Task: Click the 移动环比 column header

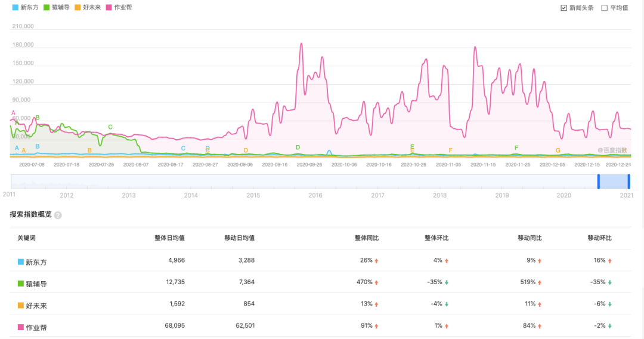Action: point(600,238)
